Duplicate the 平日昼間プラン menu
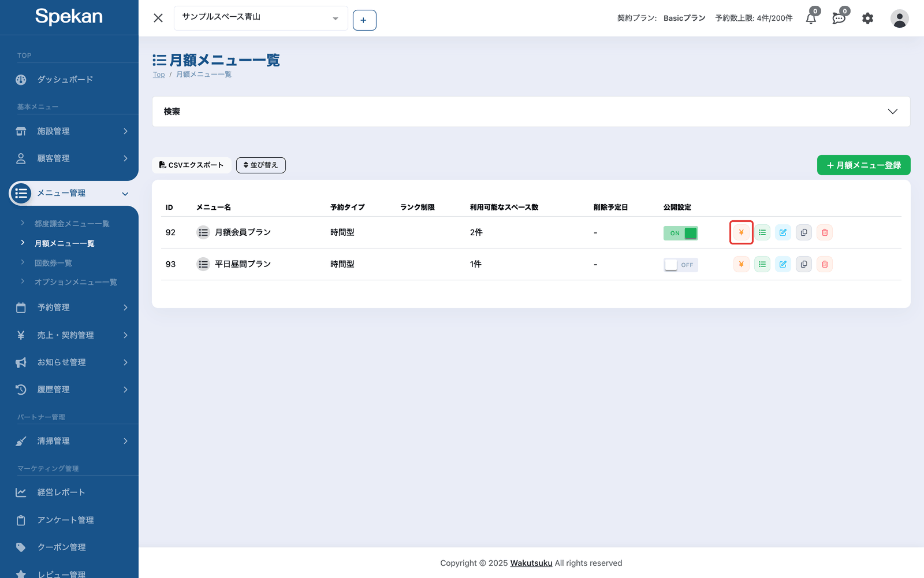 pos(804,264)
